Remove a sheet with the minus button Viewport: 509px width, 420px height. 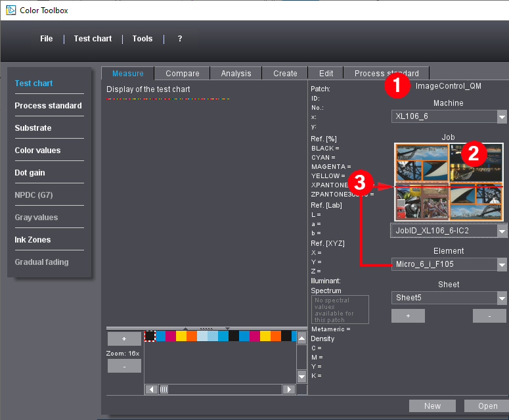point(489,316)
